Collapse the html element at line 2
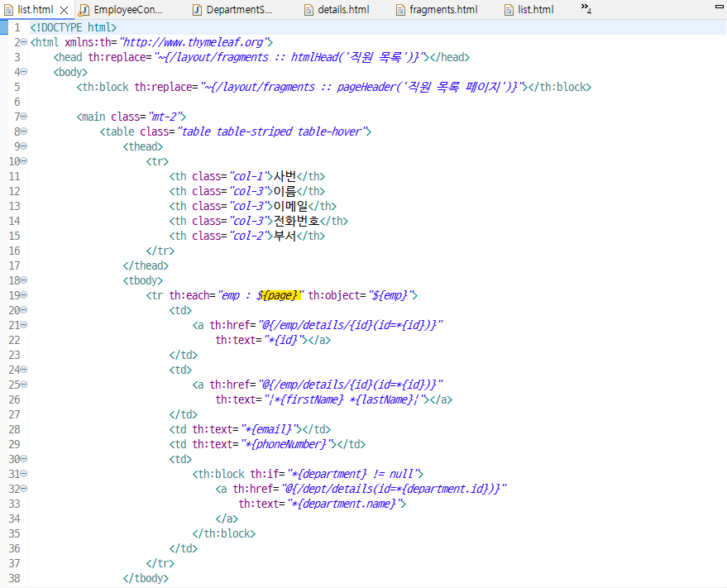 pyautogui.click(x=24, y=42)
